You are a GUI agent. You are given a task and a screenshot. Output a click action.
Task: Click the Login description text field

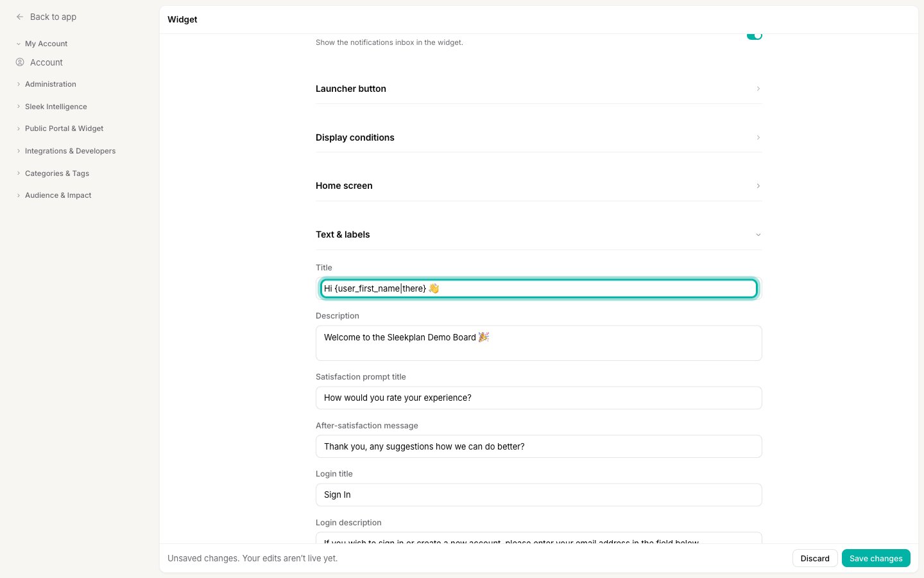coord(539,538)
